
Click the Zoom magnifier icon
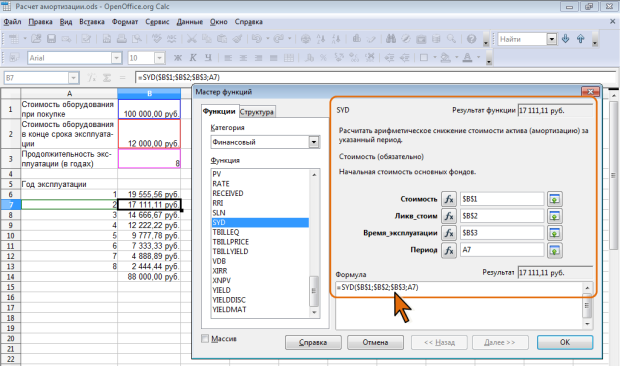(451, 39)
